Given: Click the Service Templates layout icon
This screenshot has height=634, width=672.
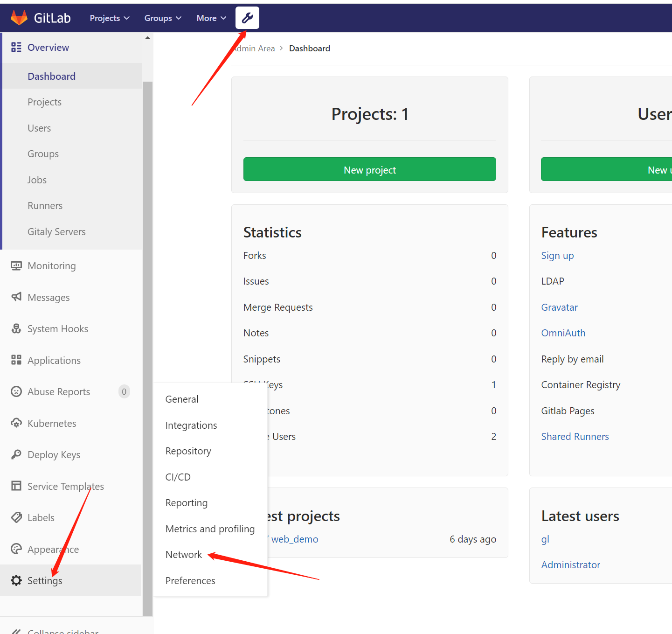Looking at the screenshot, I should click(16, 486).
